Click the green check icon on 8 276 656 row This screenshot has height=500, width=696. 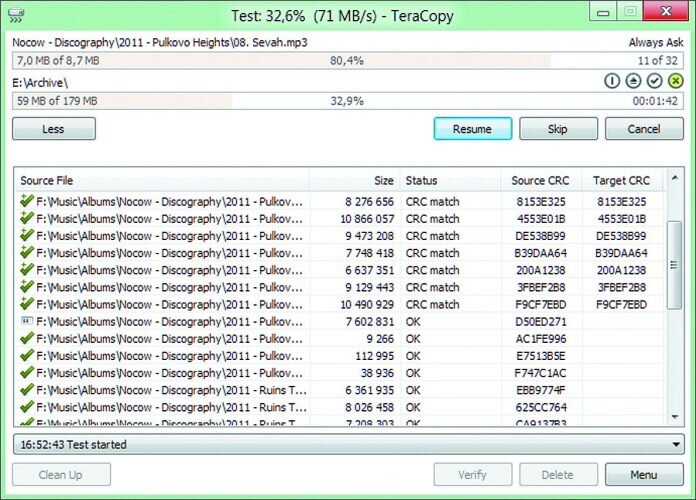[27, 201]
